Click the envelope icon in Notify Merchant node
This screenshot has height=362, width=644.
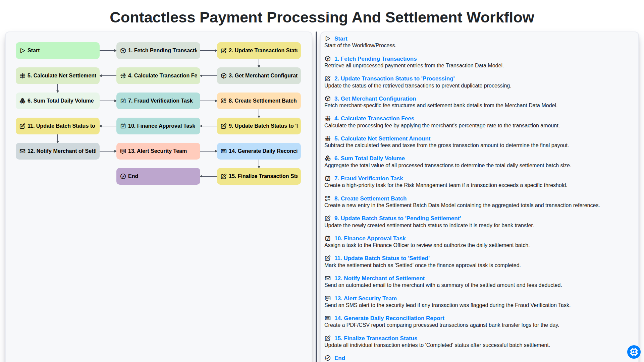pos(22,151)
